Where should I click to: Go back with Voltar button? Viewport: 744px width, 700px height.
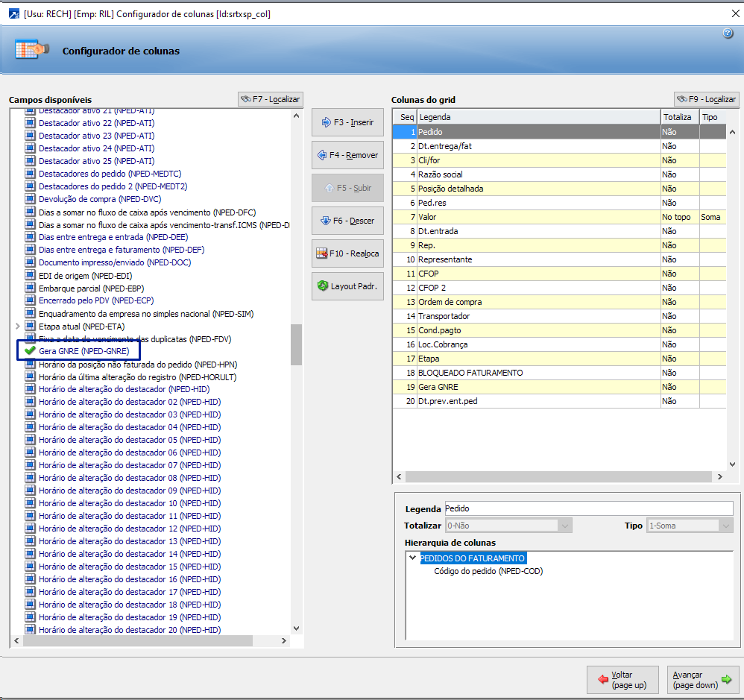(622, 680)
